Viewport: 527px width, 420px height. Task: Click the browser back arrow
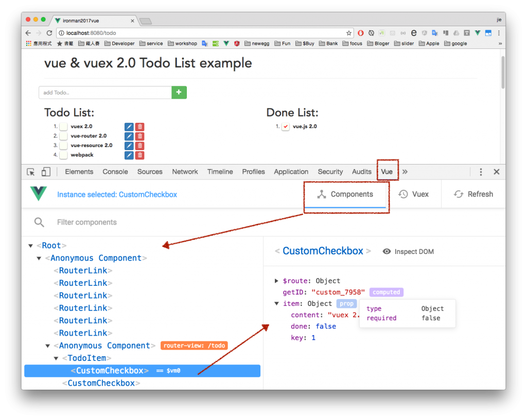(28, 33)
